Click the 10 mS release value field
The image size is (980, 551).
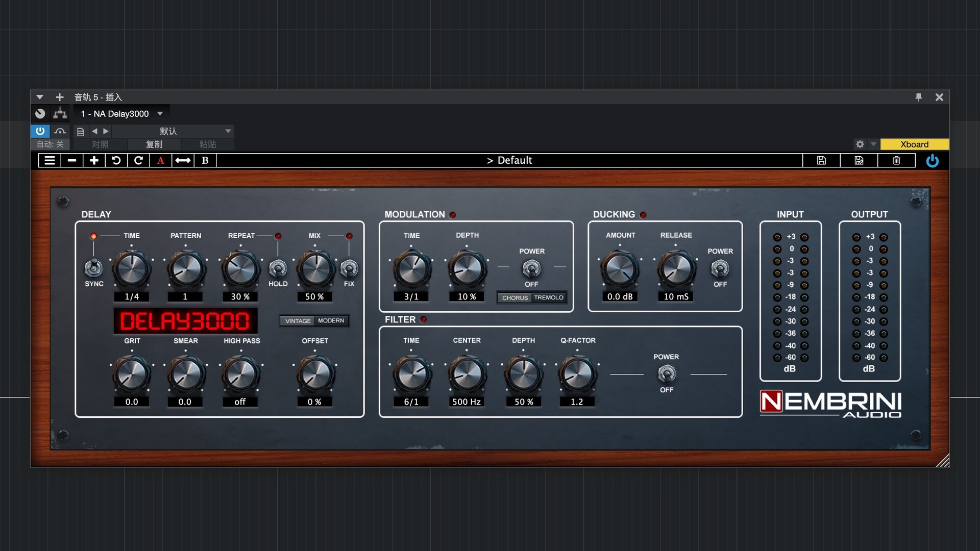(x=676, y=296)
